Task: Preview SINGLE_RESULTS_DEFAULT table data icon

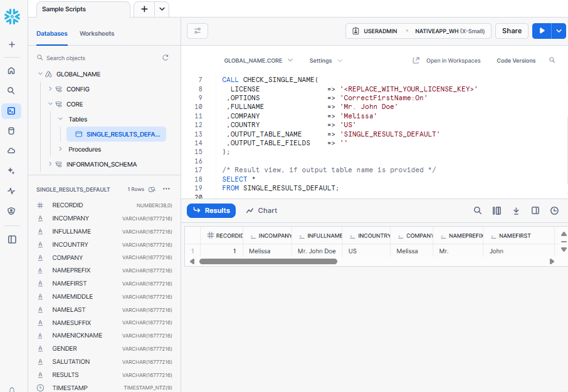Action: [152, 189]
